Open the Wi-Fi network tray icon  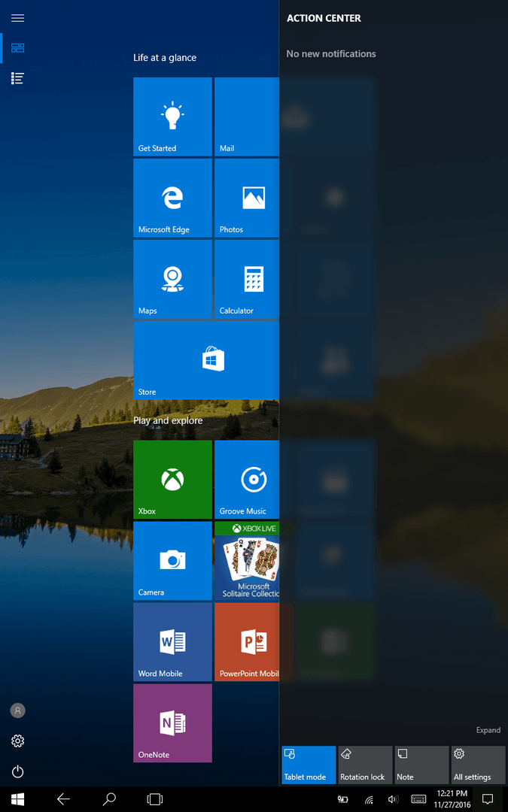(x=369, y=799)
